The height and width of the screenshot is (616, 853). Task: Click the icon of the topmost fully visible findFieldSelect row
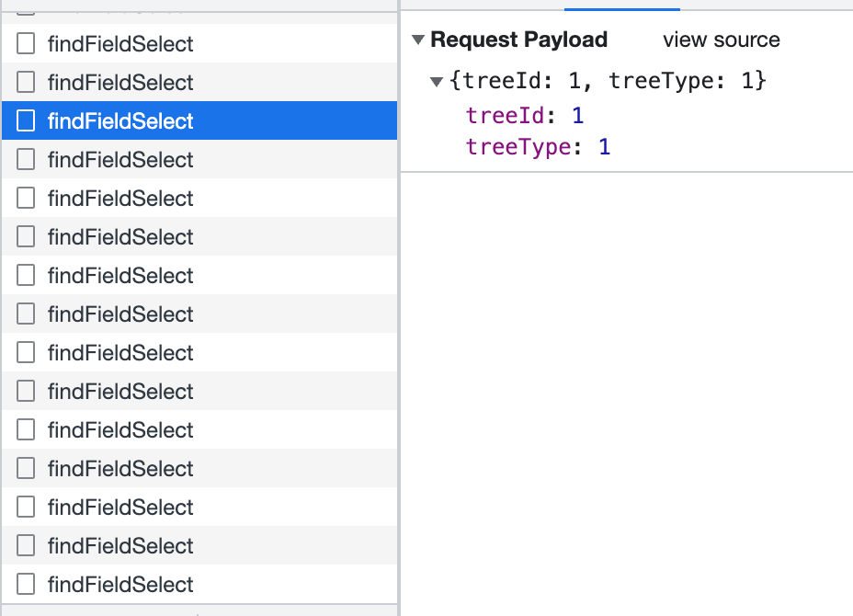27,44
